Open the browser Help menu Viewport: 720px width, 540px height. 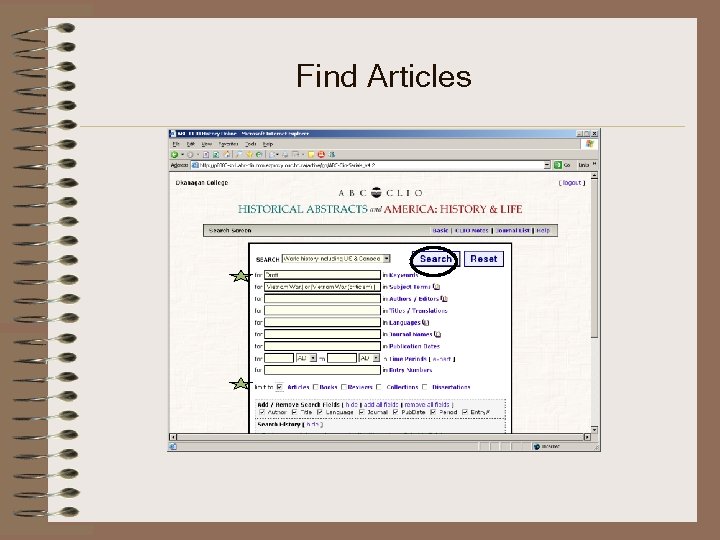point(268,144)
